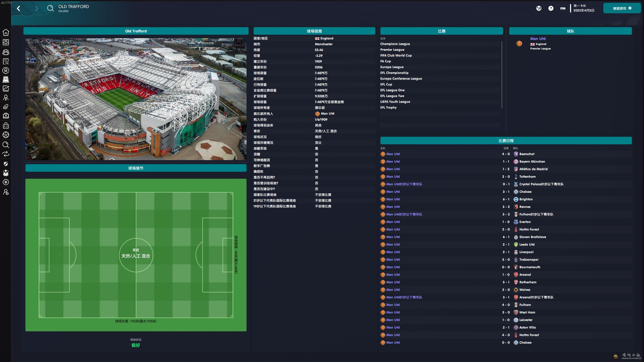Viewport: 644px width, 362px height.
Task: Open the Club Info shield sidebar icon
Action: pyautogui.click(x=6, y=164)
